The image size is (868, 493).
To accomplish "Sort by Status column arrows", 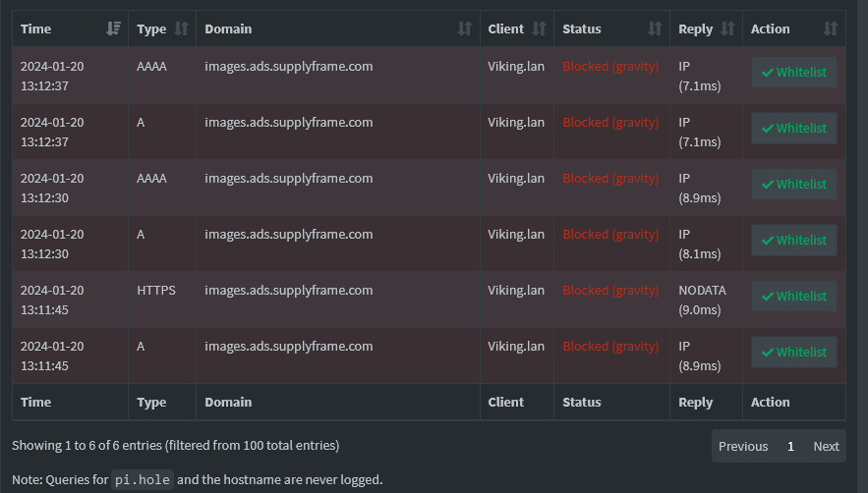I will pos(655,28).
